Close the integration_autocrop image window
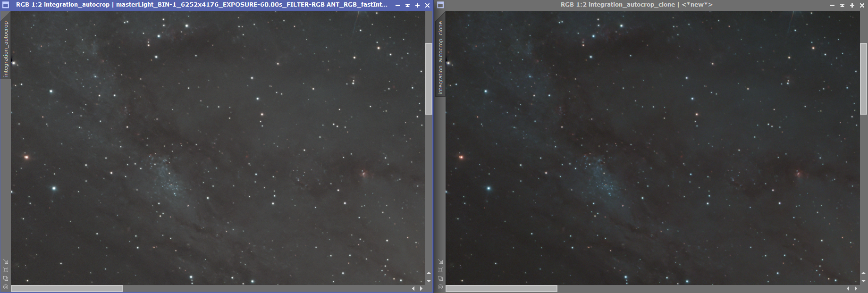The image size is (868, 293). 427,6
